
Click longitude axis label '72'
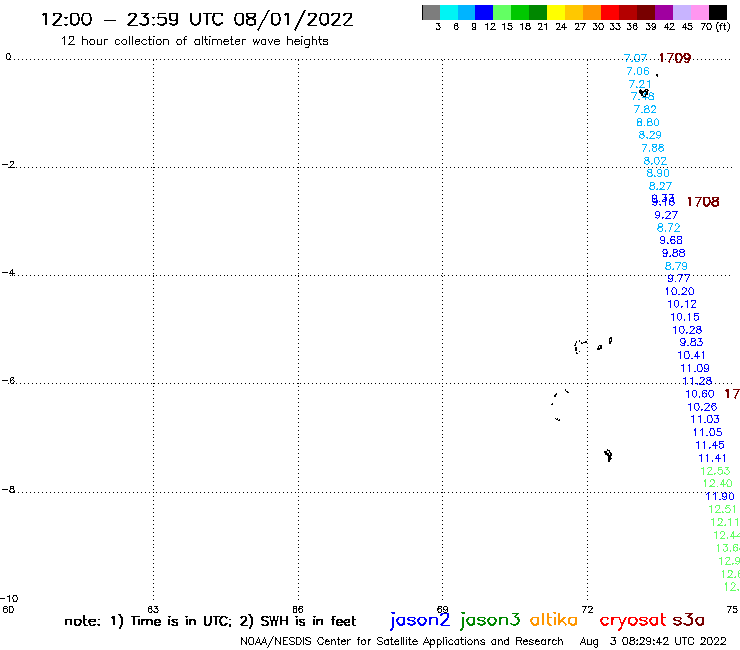[588, 609]
